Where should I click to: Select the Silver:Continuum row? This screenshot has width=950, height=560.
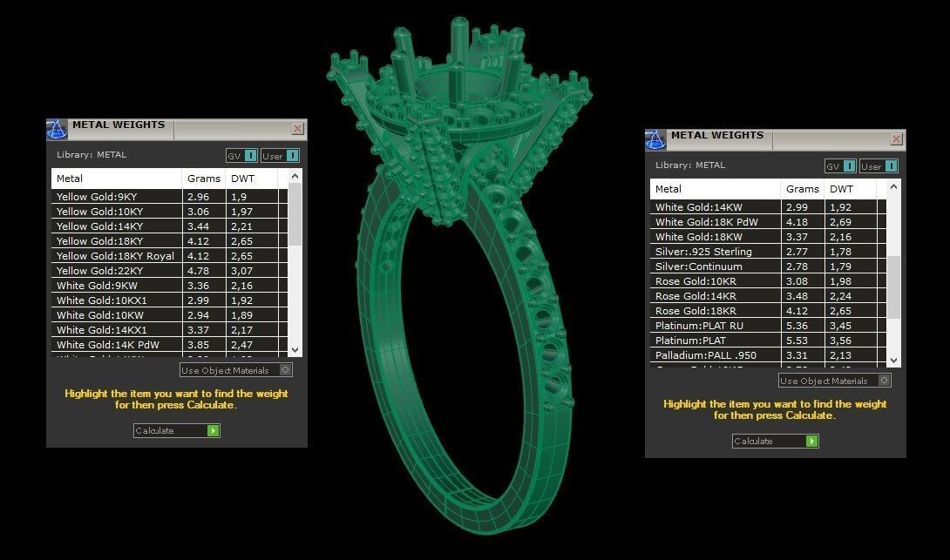(768, 267)
